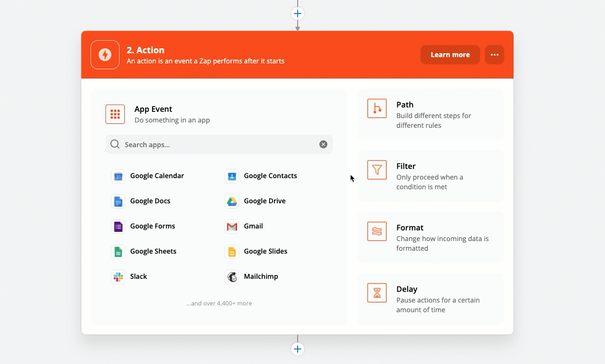605x364 pixels.
Task: Select the Google Drive icon
Action: click(x=232, y=201)
